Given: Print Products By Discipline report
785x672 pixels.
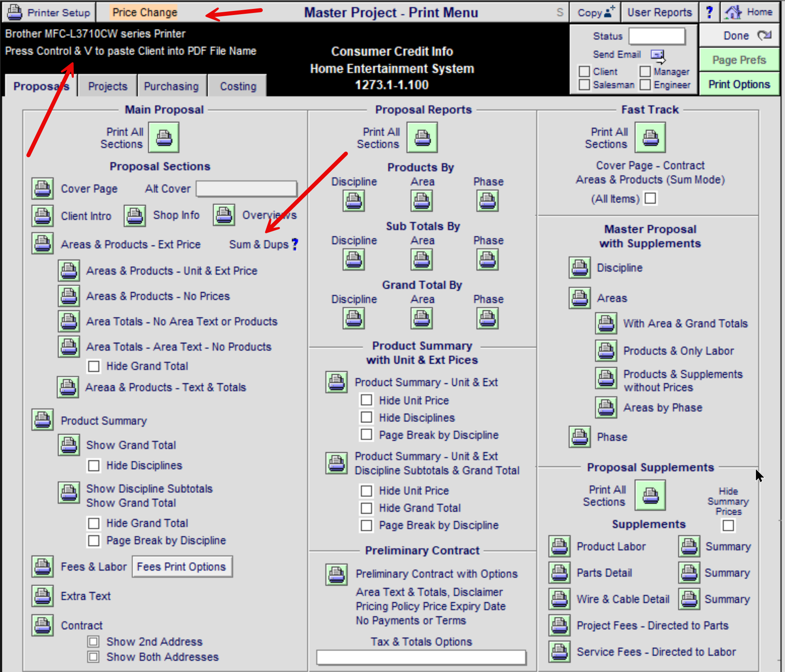Looking at the screenshot, I should tap(354, 201).
